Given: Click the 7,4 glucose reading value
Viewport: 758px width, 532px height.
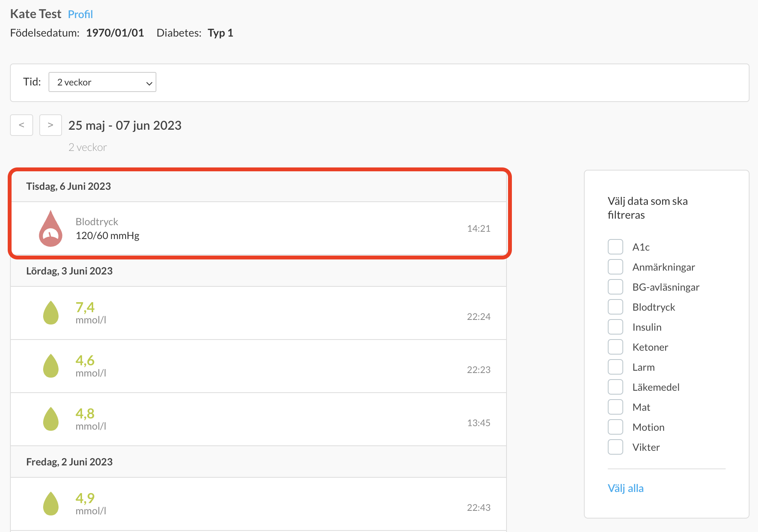Looking at the screenshot, I should [x=85, y=307].
